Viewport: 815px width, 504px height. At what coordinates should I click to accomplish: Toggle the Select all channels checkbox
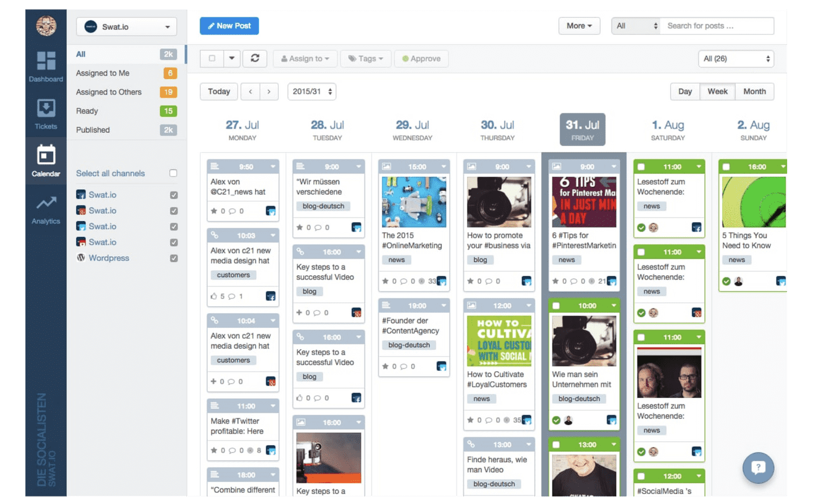[173, 173]
